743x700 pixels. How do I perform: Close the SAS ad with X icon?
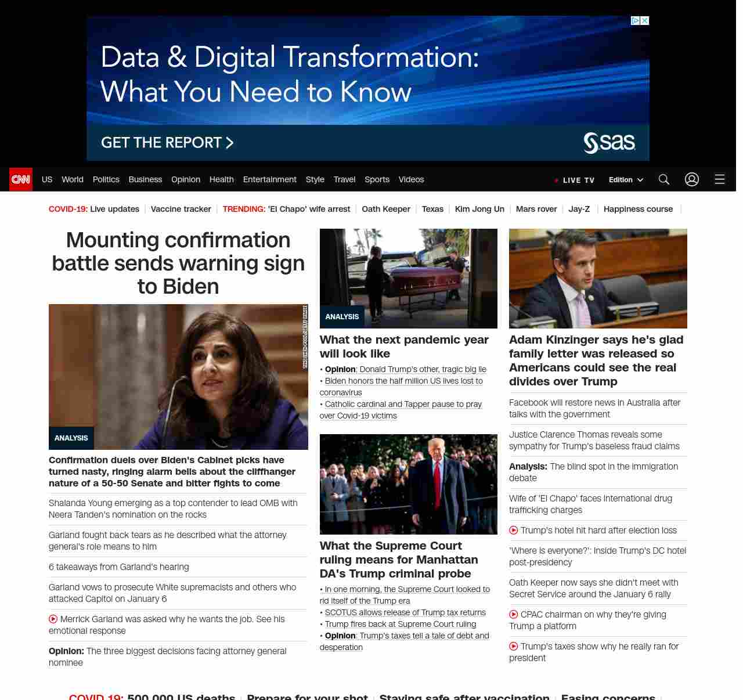coord(644,21)
